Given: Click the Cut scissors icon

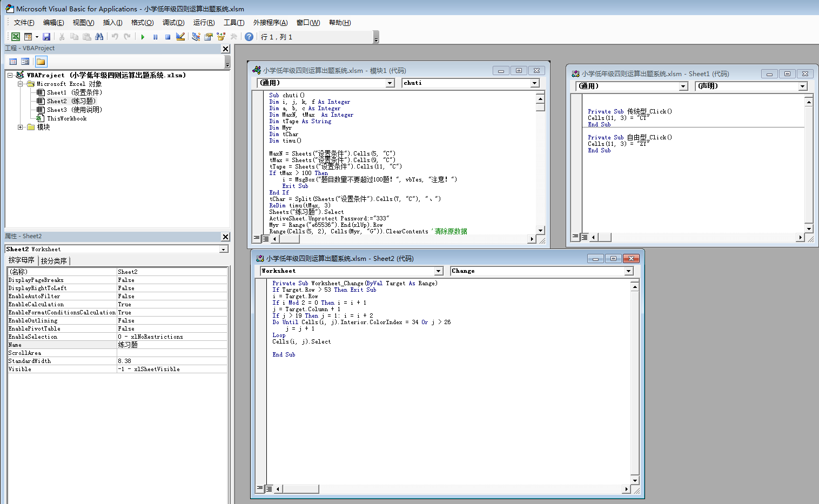Looking at the screenshot, I should tap(62, 37).
